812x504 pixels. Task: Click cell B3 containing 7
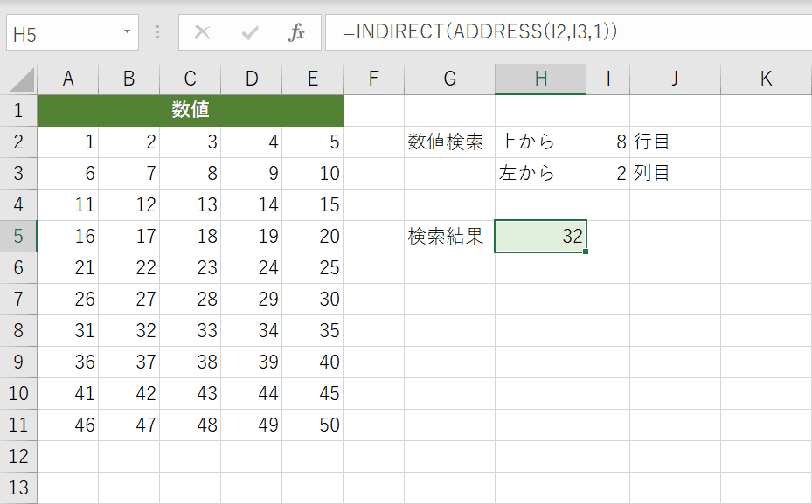pos(129,173)
